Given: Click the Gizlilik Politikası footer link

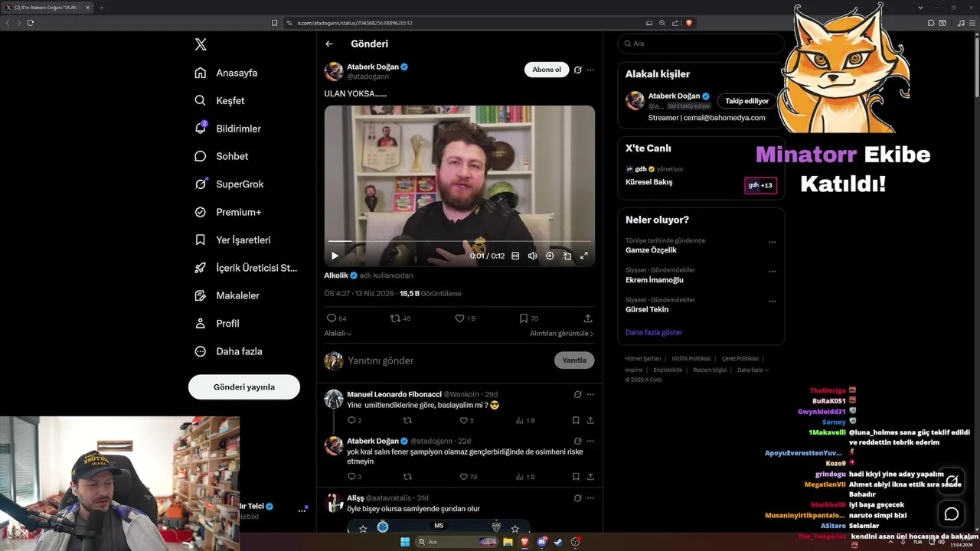Looking at the screenshot, I should click(x=691, y=358).
